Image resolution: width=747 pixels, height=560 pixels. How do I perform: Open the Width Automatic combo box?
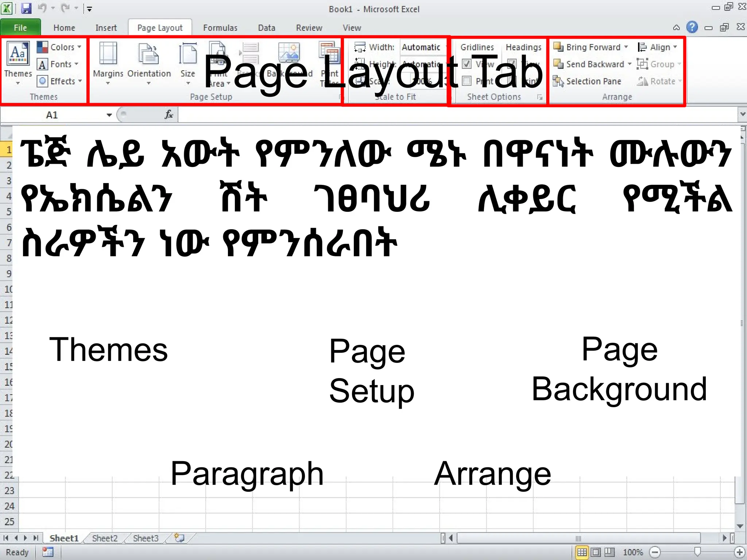[x=425, y=47]
